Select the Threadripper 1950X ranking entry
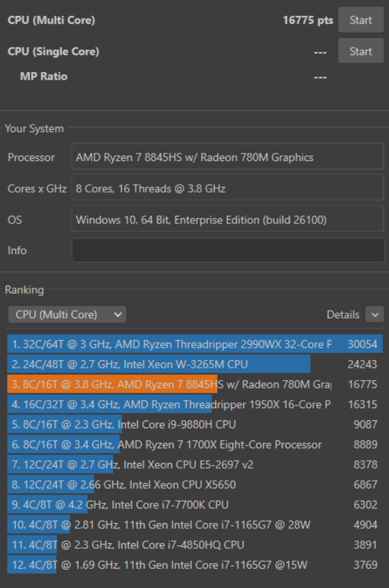The image size is (389, 588). point(193,404)
